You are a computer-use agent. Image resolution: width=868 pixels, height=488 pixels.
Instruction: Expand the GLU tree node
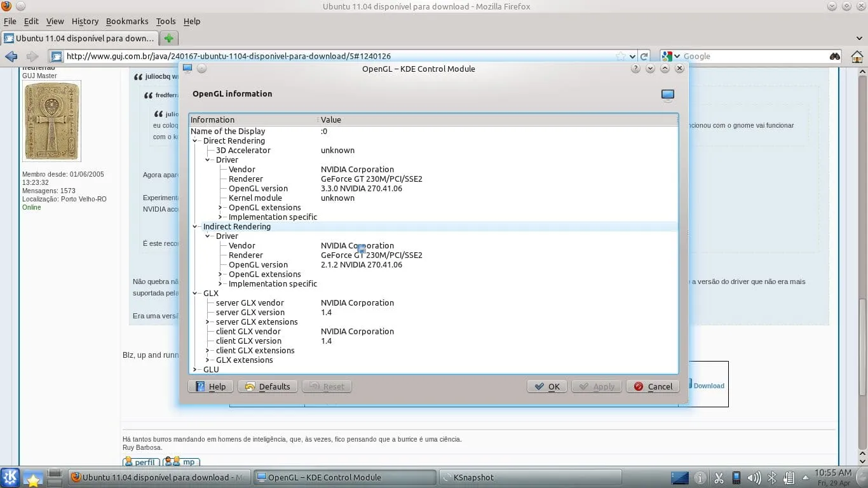[x=195, y=369]
